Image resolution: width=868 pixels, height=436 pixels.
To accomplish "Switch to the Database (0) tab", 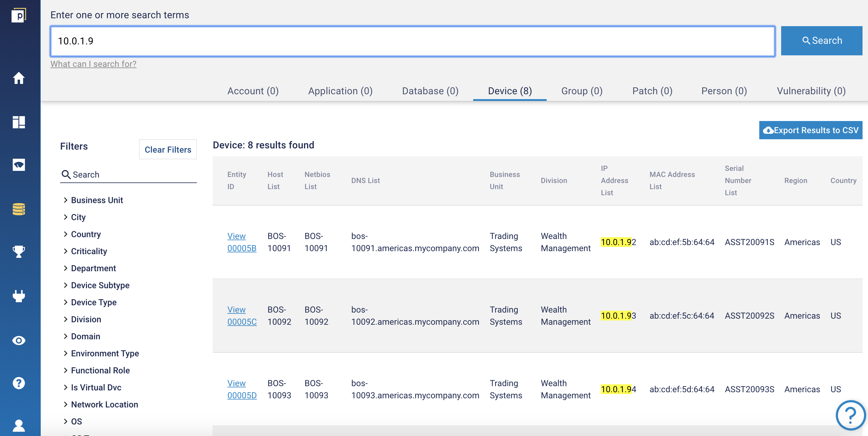I will coord(430,91).
